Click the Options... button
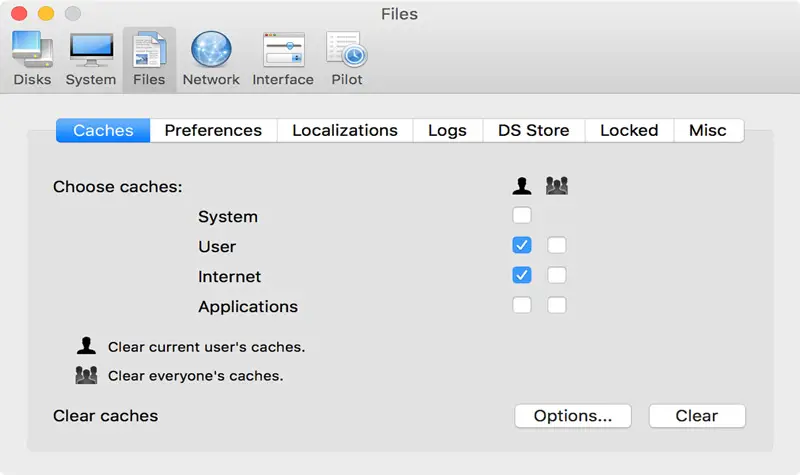This screenshot has height=475, width=800. point(573,416)
